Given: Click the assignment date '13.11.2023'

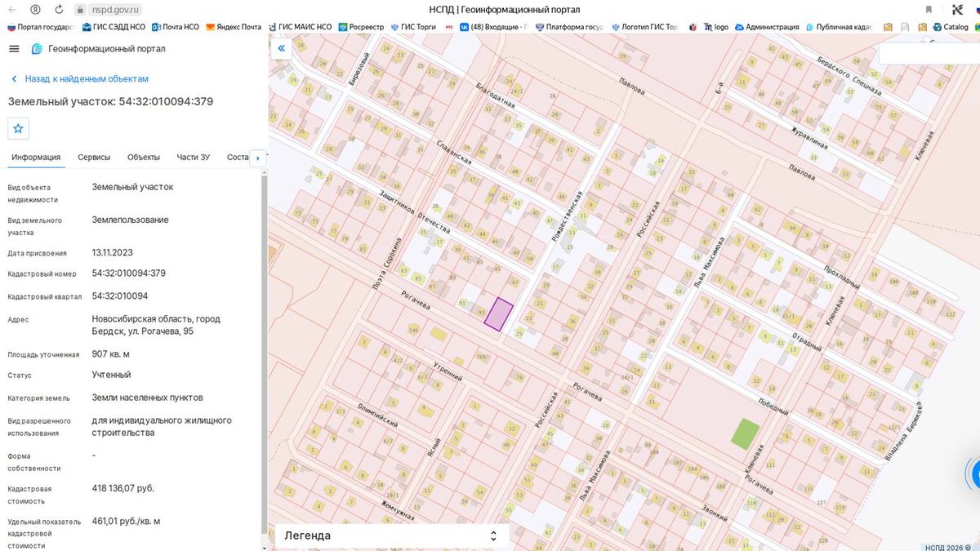Looking at the screenshot, I should coord(113,253).
